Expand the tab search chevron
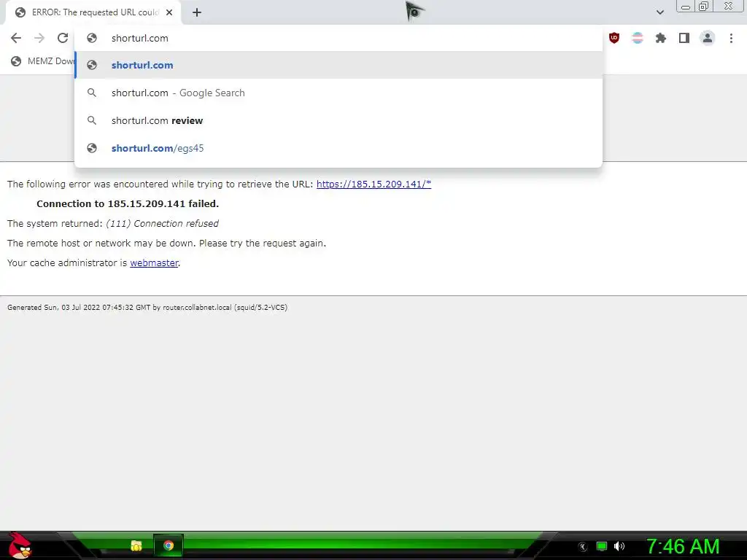Viewport: 747px width, 560px height. (659, 12)
